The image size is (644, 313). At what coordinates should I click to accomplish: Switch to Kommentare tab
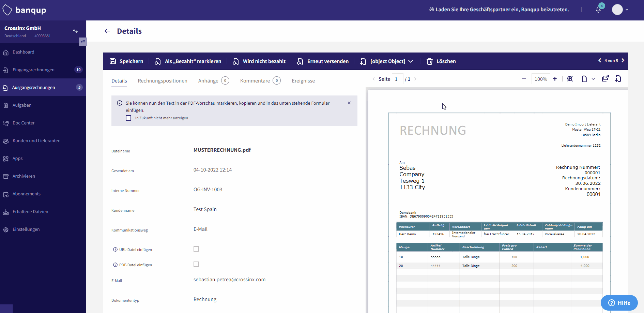pyautogui.click(x=260, y=81)
